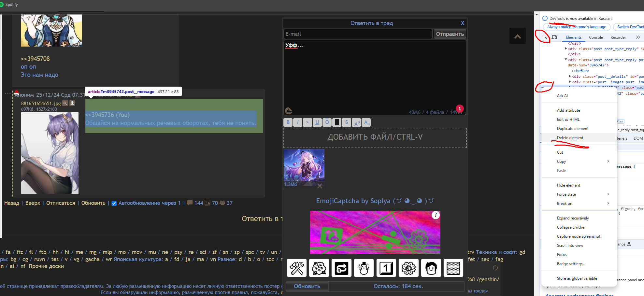The height and width of the screenshot is (296, 644).
Task: Choose Capture node screenshot
Action: click(x=579, y=236)
